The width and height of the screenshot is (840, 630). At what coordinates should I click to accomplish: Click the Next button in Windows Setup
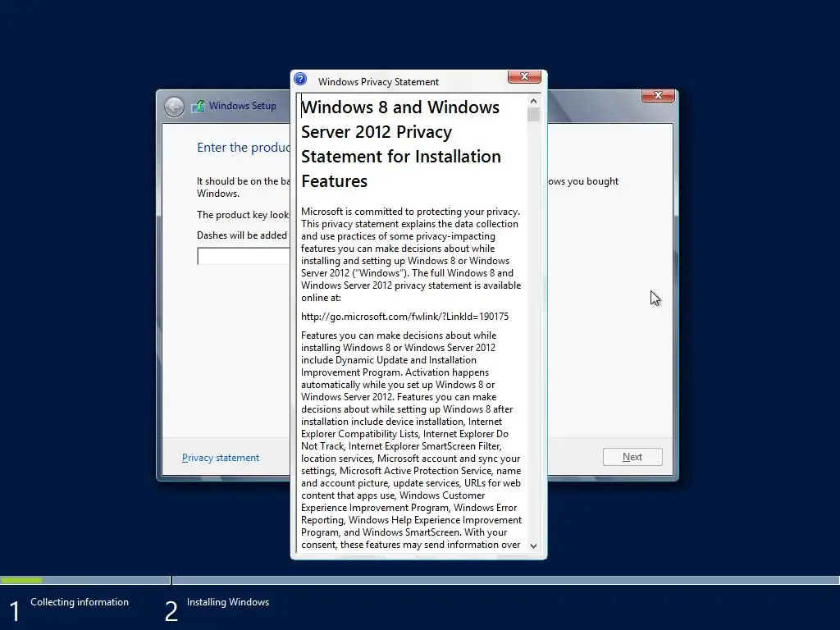(632, 457)
